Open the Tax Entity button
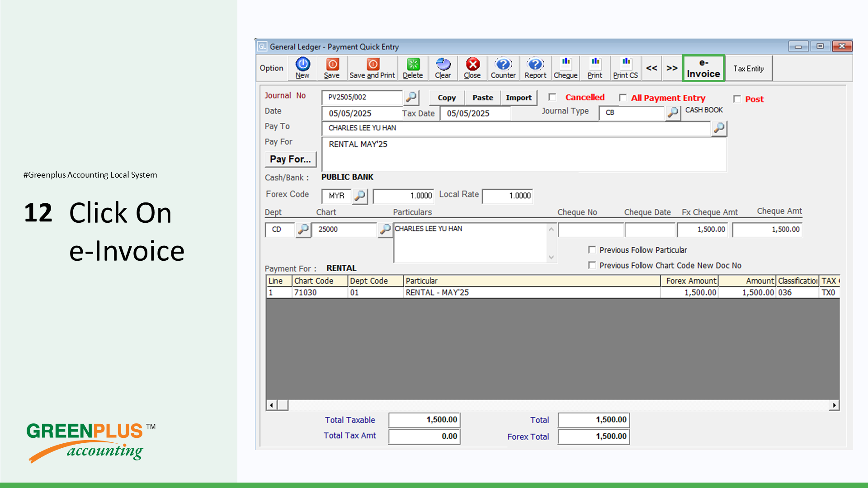Screen dimensions: 868x488 [749, 69]
